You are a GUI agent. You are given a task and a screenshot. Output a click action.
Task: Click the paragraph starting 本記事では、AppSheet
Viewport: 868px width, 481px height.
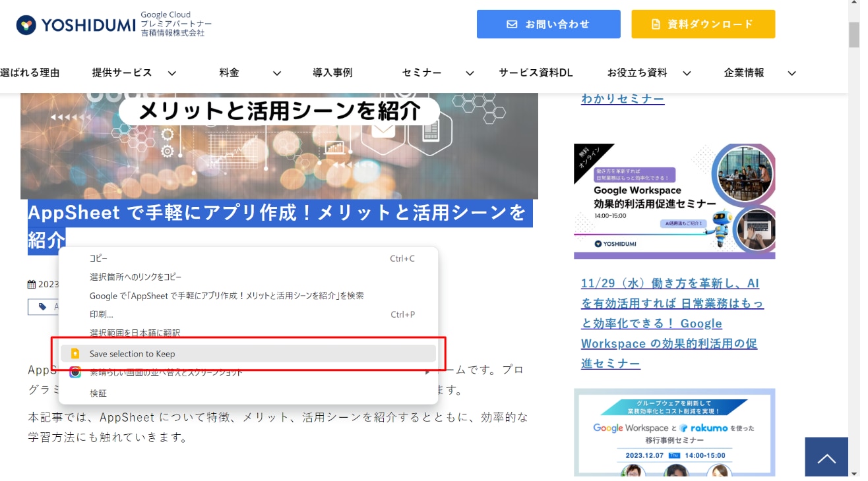click(x=278, y=427)
